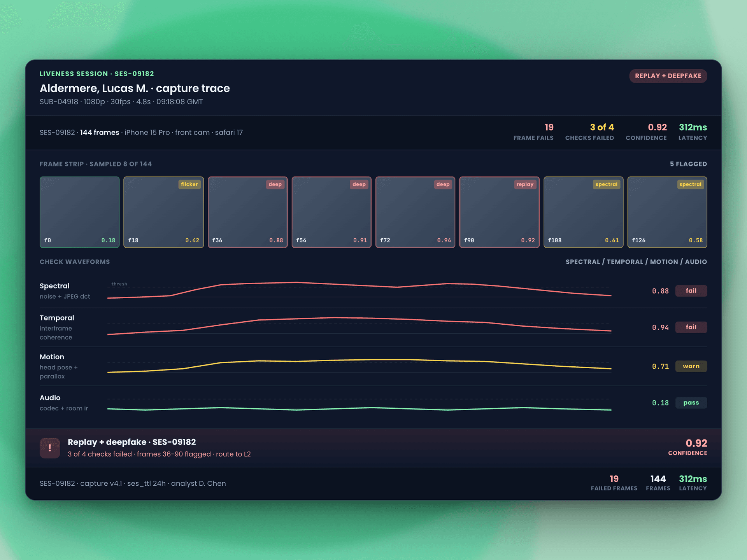Click the replay tag on frame f90

pyautogui.click(x=525, y=184)
